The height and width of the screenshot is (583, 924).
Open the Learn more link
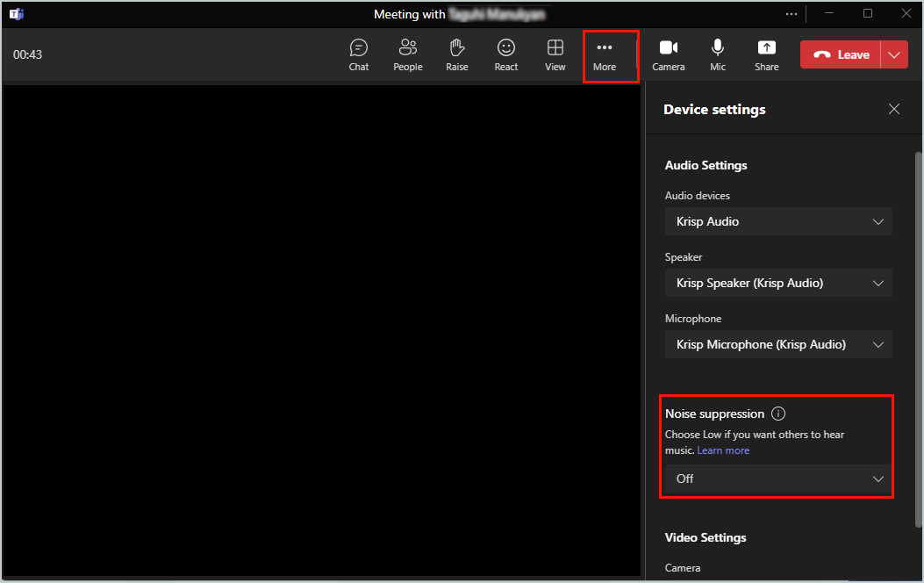[x=722, y=450]
